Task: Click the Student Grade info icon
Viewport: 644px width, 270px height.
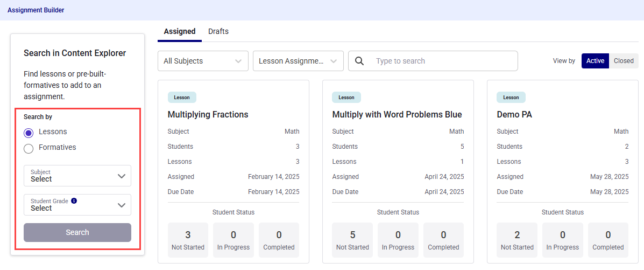Action: (74, 200)
